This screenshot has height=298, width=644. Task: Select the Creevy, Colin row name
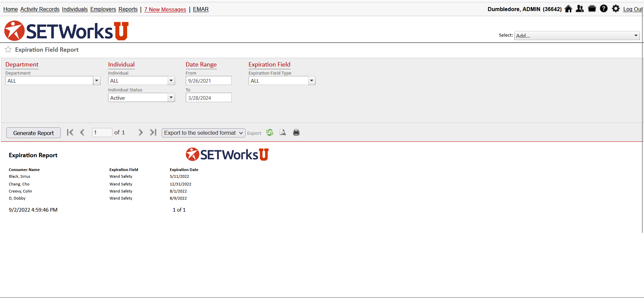tap(20, 191)
